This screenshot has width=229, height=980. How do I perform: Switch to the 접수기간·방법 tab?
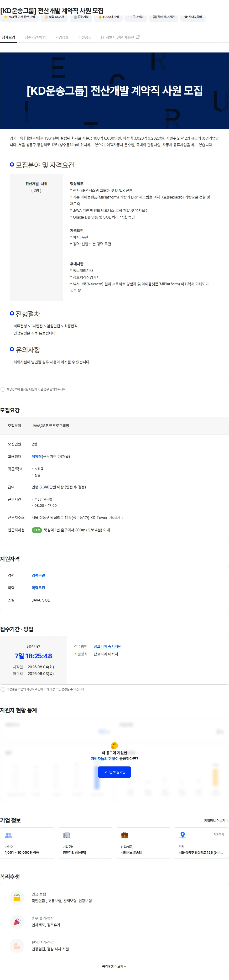point(35,37)
